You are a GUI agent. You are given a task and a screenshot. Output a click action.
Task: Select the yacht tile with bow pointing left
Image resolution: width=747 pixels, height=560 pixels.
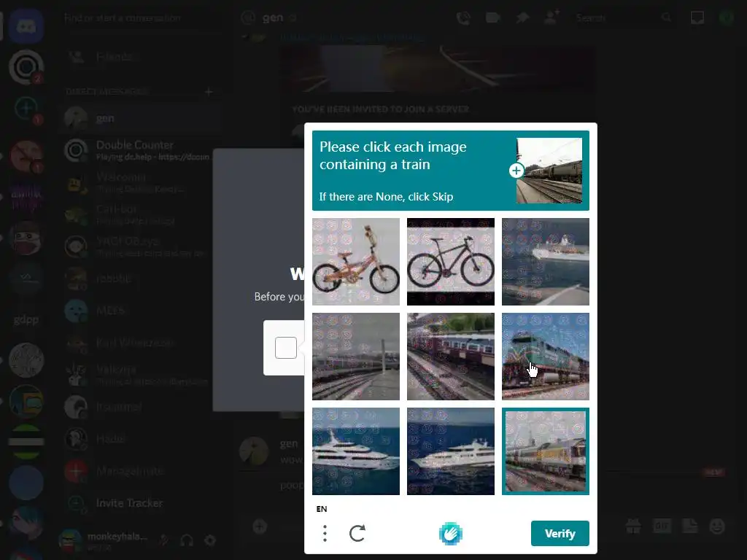point(451,451)
